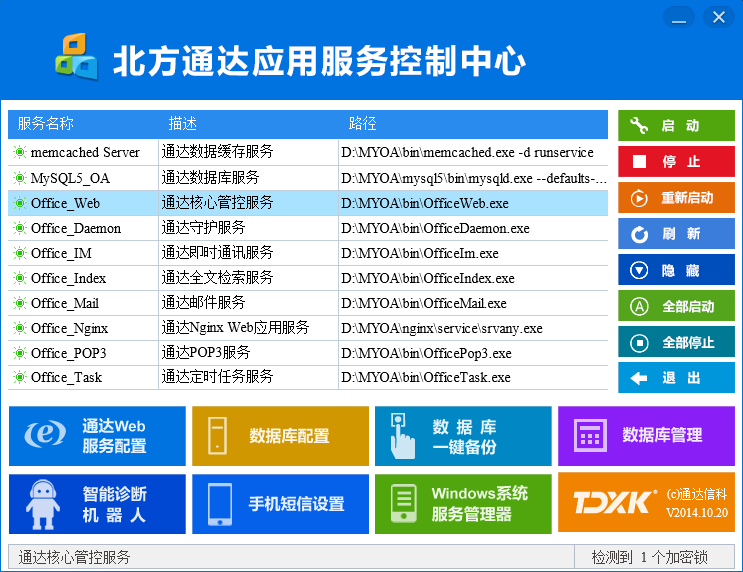
Task: Click status icon beside Office_Task
Action: pyautogui.click(x=19, y=378)
